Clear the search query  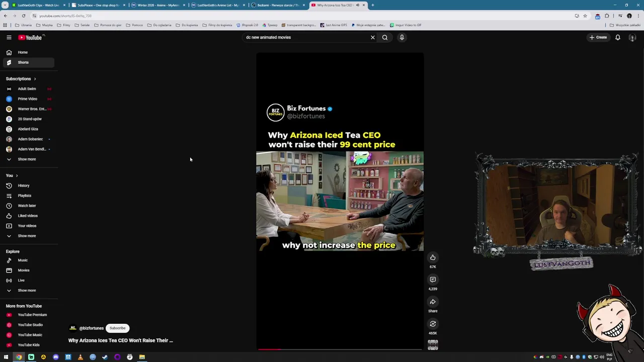[x=373, y=37]
